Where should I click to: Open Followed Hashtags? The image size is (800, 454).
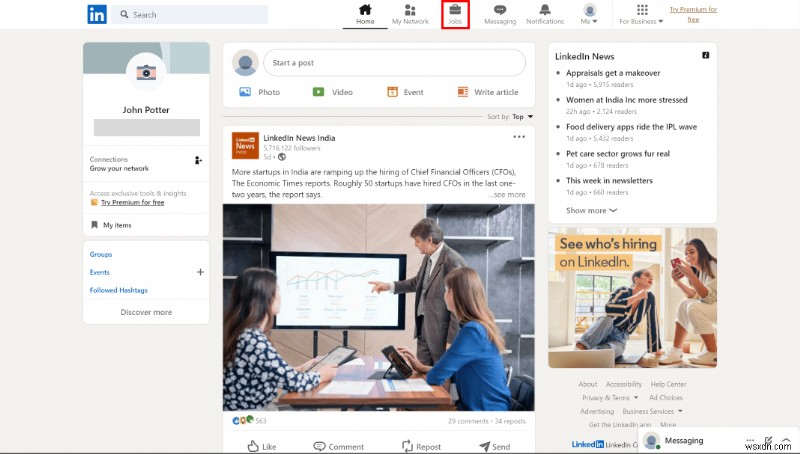pyautogui.click(x=118, y=290)
